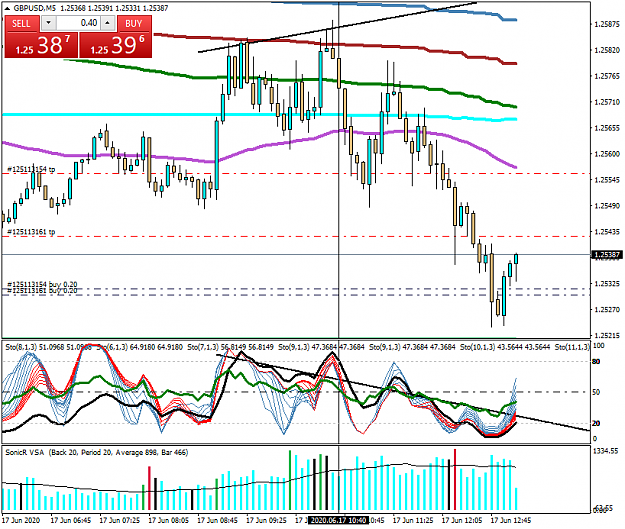Click the 1.25875 price scale value
Image resolution: width=625 pixels, height=529 pixels.
[x=607, y=24]
